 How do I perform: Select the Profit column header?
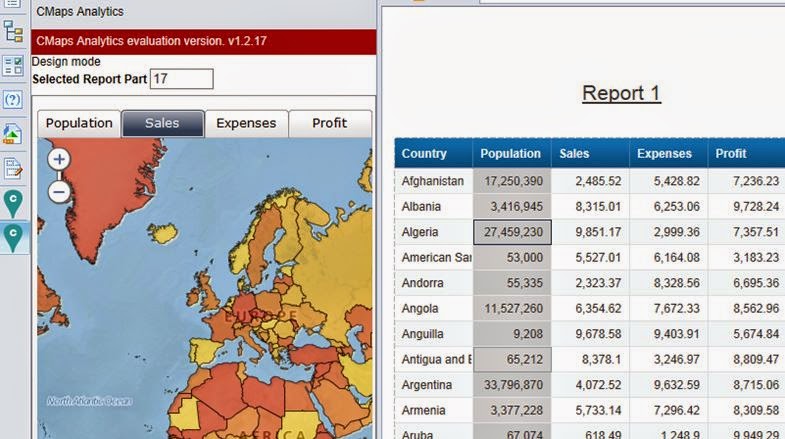click(746, 154)
